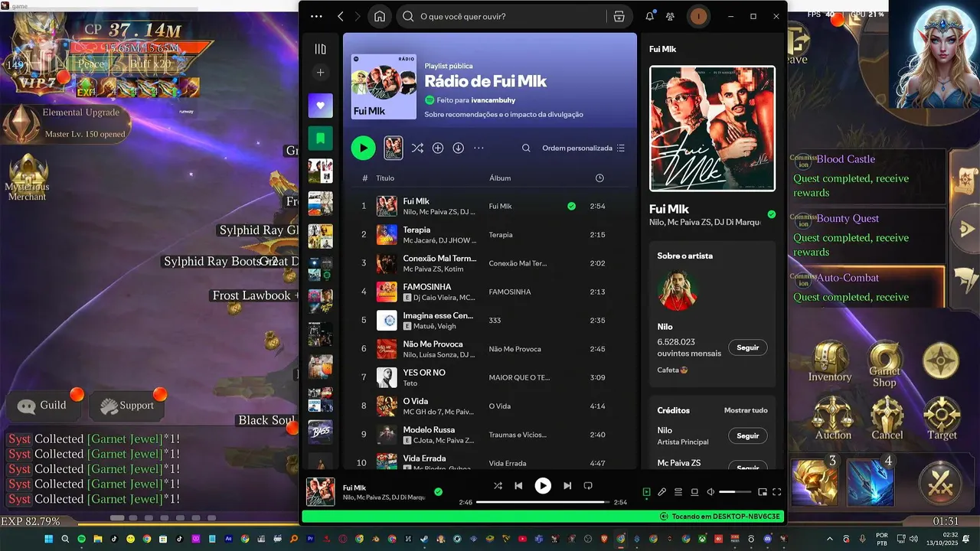Viewport: 980px width, 551px height.
Task: Open Windows taskbar search
Action: click(x=65, y=540)
